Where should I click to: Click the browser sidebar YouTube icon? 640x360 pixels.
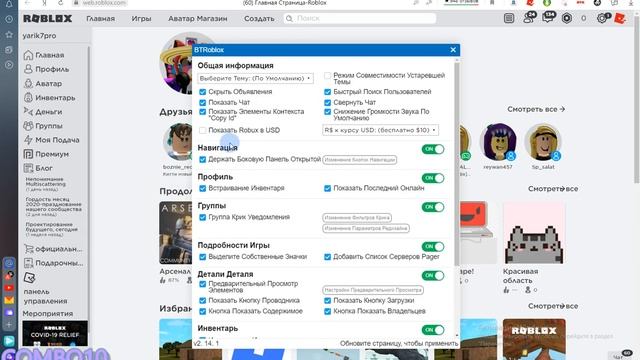(9, 288)
